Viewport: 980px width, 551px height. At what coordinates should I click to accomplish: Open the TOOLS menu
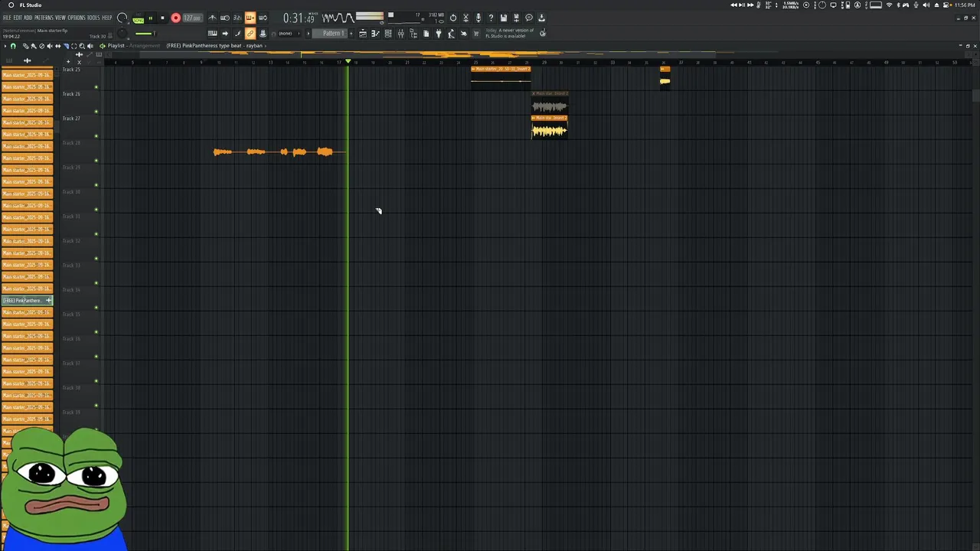tap(93, 18)
